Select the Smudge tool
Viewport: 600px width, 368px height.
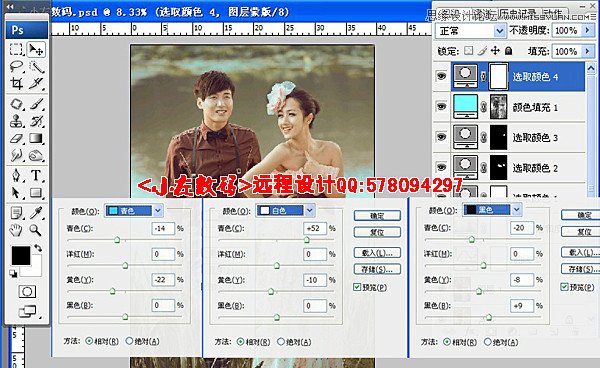(16, 155)
